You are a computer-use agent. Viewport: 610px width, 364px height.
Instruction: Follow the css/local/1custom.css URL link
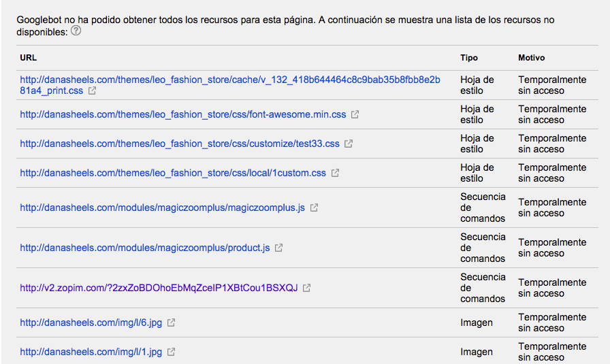(x=173, y=173)
